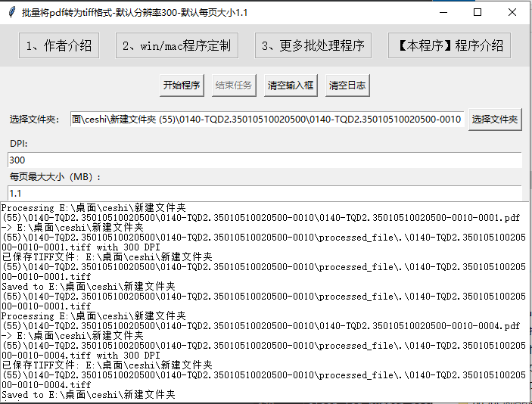This screenshot has width=532, height=404.
Task: Clear input fields with 清空输入框
Action: tap(291, 85)
